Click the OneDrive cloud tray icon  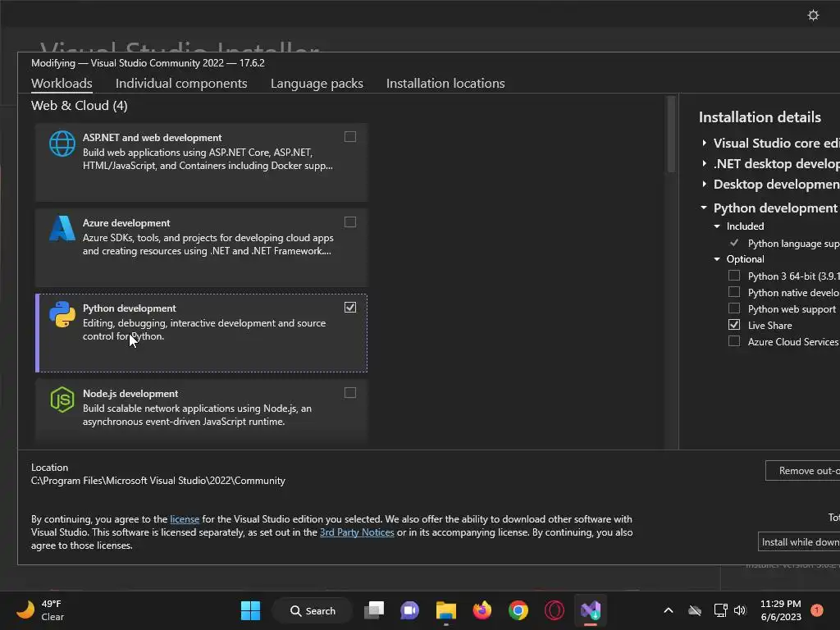(694, 610)
